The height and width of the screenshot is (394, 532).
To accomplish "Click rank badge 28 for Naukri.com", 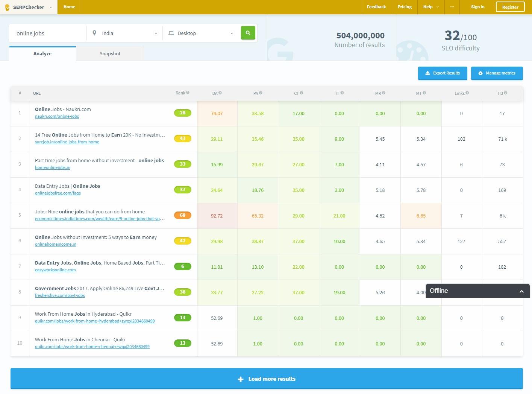I will tap(182, 113).
